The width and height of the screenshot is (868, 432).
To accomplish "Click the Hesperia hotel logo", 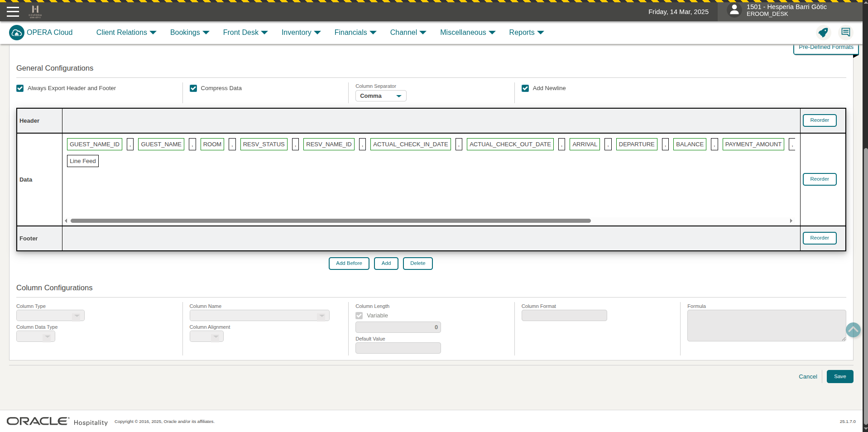I will pos(35,11).
